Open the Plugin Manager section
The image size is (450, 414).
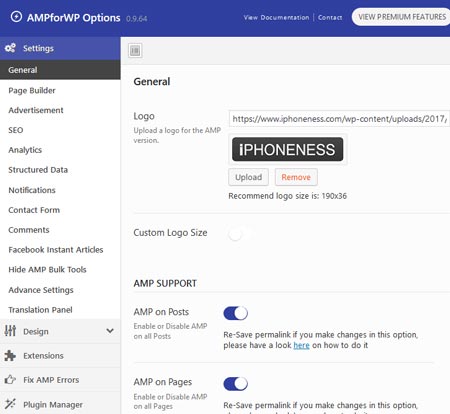(x=60, y=404)
